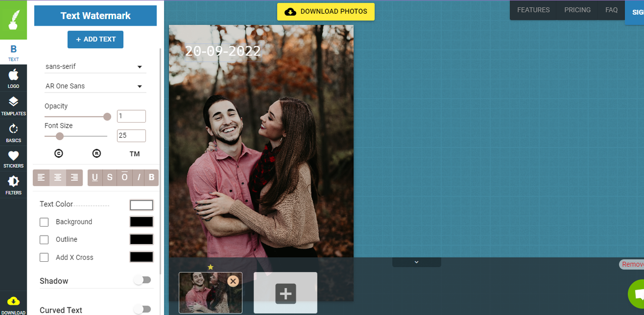This screenshot has height=315, width=644.
Task: Adjust the Opacity slider
Action: (76, 117)
